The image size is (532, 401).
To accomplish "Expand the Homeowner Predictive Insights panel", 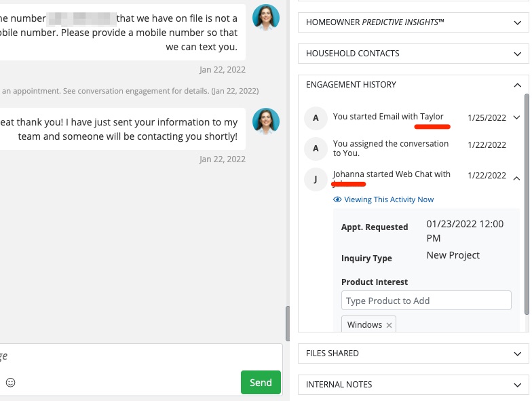I will click(517, 22).
